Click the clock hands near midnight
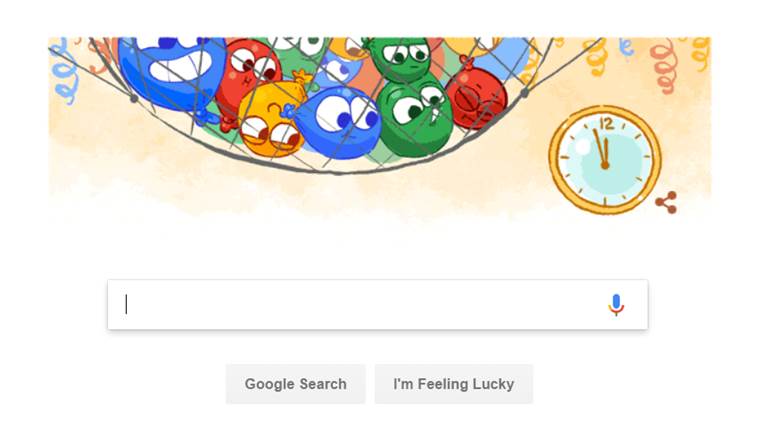Image resolution: width=759 pixels, height=422 pixels. pos(602,148)
